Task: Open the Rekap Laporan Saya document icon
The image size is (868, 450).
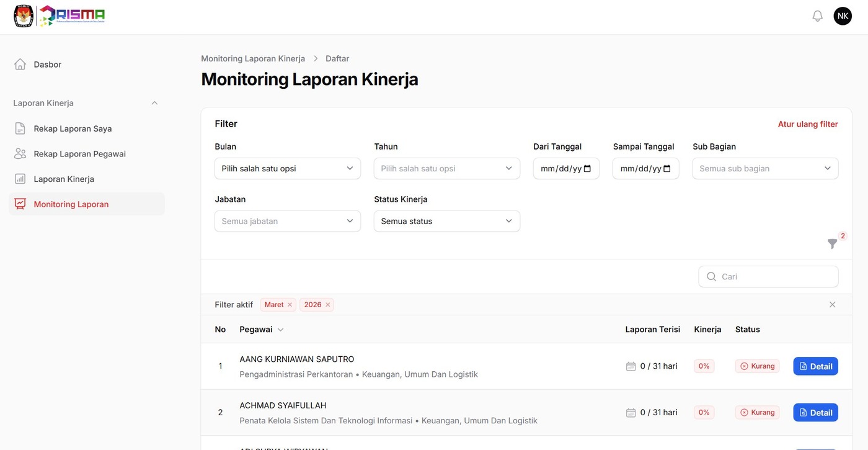Action: (19, 128)
